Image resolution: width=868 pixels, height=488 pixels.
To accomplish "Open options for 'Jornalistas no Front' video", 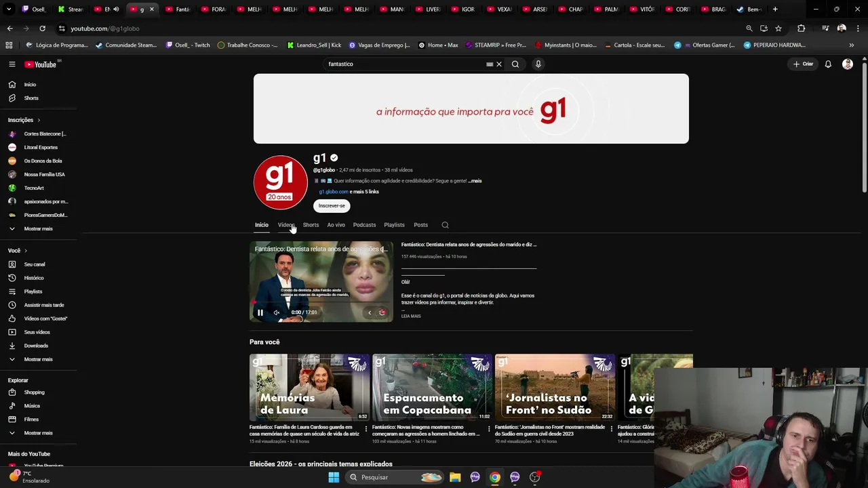I will pos(612,428).
